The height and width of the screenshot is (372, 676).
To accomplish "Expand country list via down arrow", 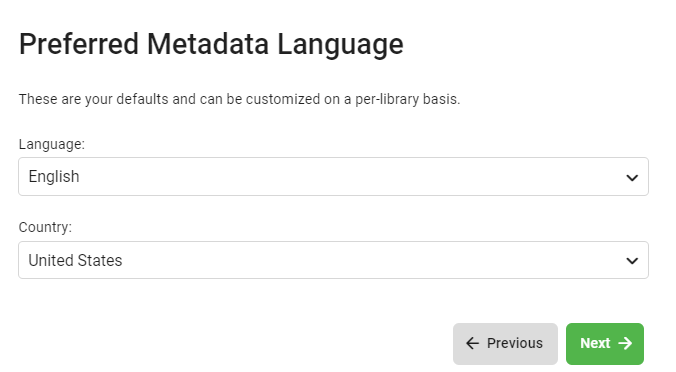I will click(x=632, y=260).
